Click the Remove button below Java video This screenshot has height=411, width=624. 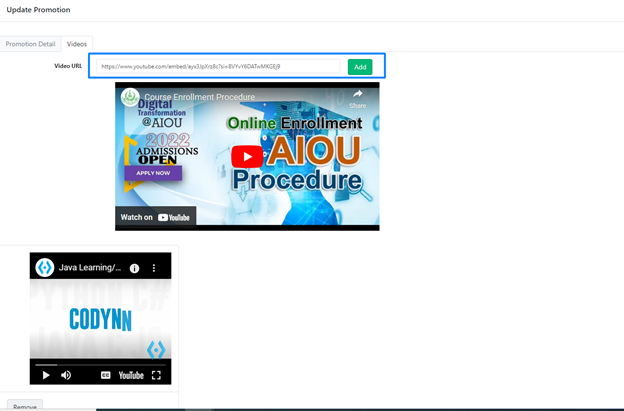(x=25, y=406)
